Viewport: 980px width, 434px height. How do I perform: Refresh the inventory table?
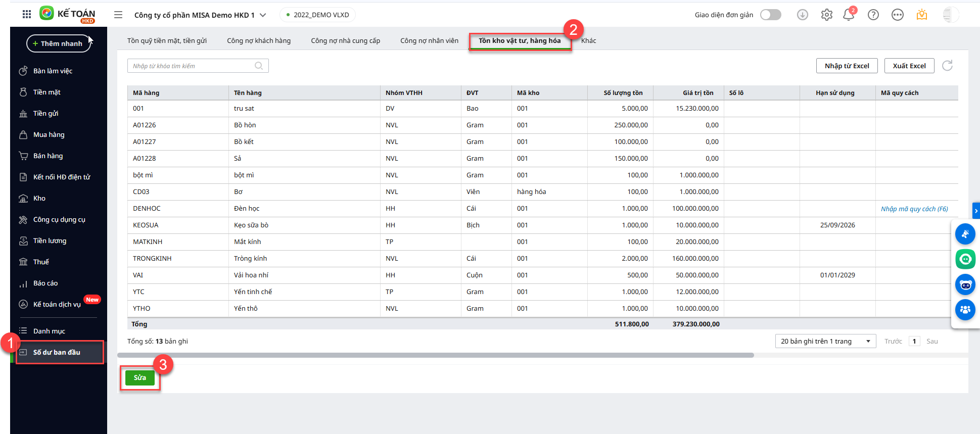click(x=947, y=66)
